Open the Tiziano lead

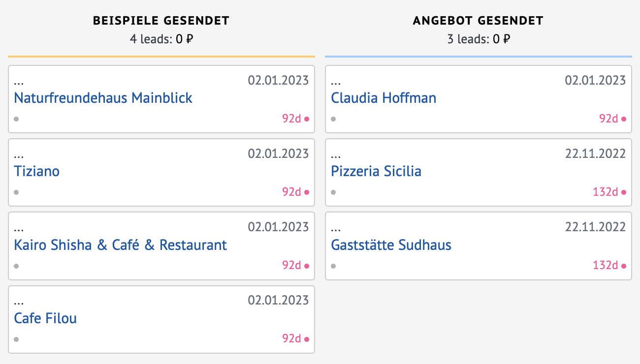pyautogui.click(x=37, y=171)
